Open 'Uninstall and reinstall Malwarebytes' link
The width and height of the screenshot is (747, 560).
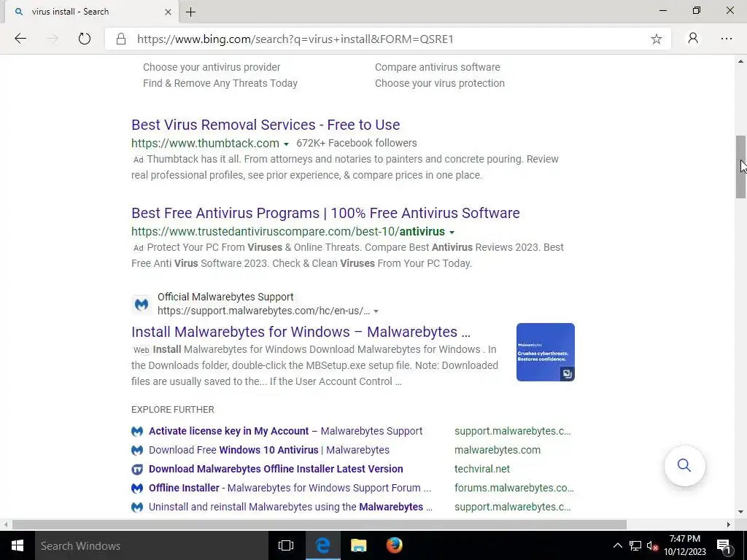pos(290,507)
